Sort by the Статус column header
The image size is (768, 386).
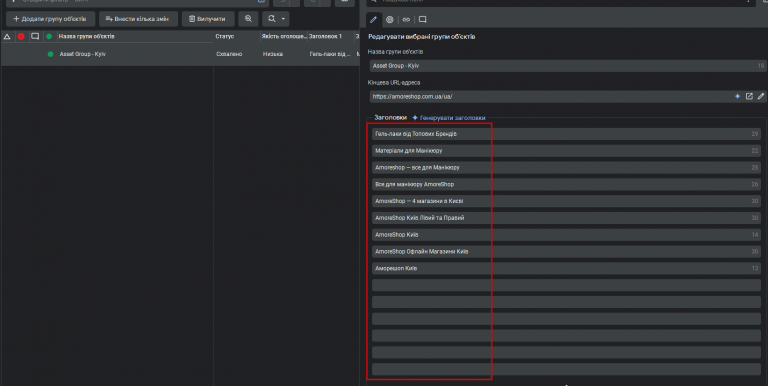(225, 36)
